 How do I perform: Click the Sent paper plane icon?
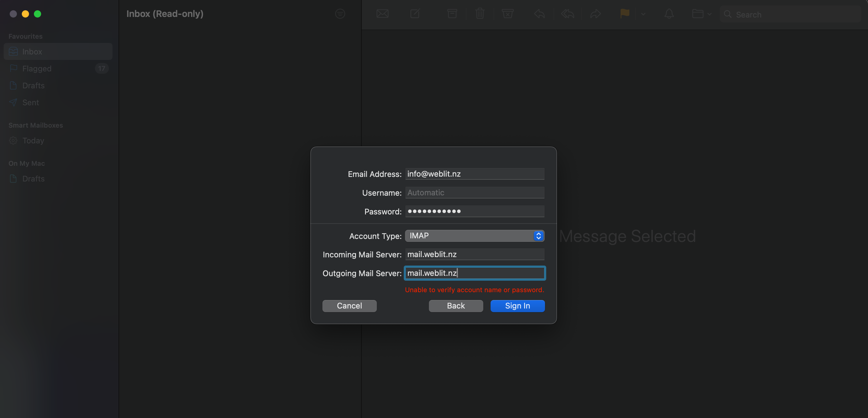tap(13, 102)
